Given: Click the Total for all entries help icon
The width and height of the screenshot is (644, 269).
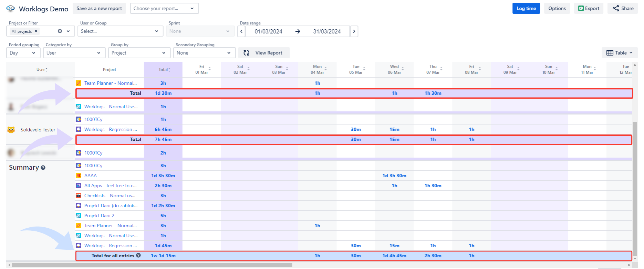Looking at the screenshot, I should [138, 256].
